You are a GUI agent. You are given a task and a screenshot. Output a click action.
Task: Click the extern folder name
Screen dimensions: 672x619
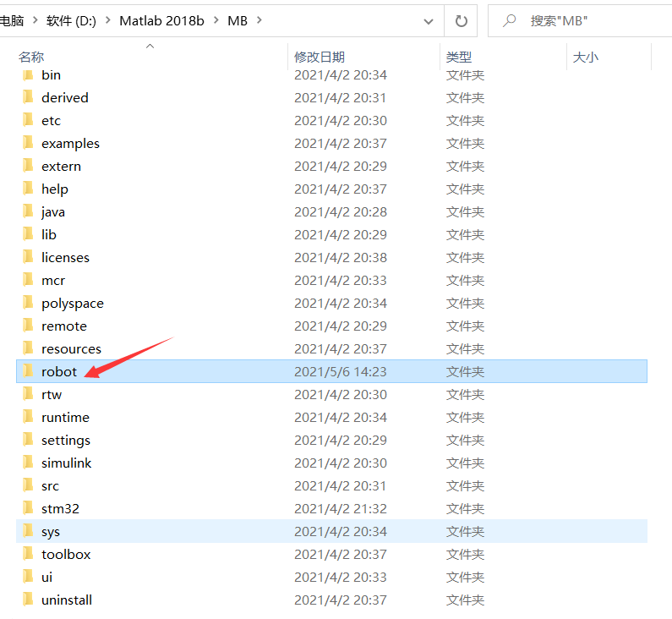coord(61,167)
